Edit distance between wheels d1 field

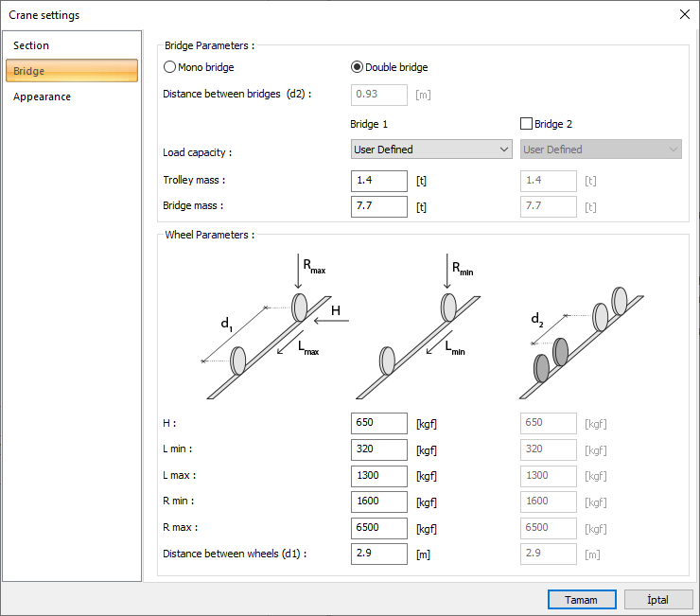(378, 554)
